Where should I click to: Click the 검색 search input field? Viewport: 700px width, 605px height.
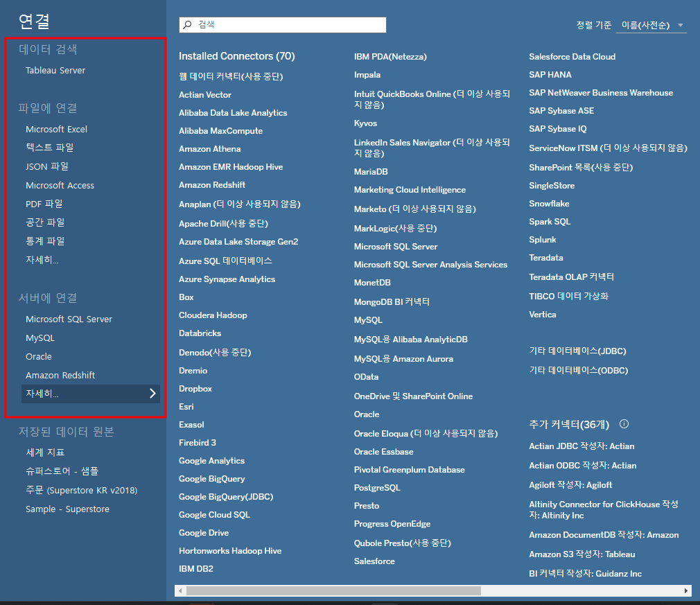pyautogui.click(x=283, y=24)
